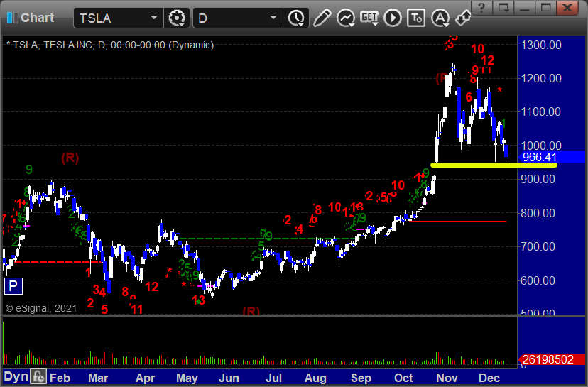Open symbol settings gear beside TSLA

(x=177, y=18)
